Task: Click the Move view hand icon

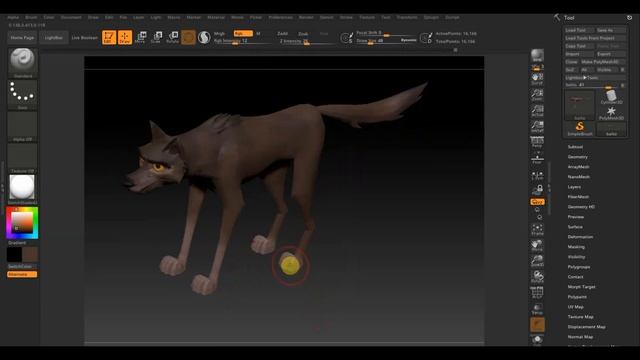Action: (x=537, y=246)
